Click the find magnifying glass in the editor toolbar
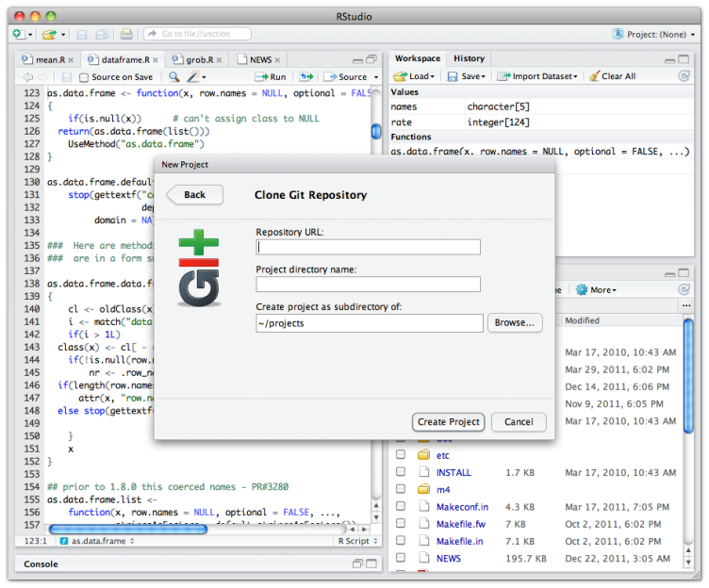The height and width of the screenshot is (588, 709). pyautogui.click(x=173, y=77)
